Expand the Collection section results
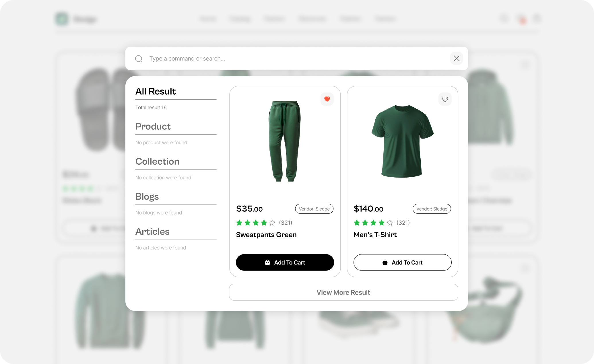This screenshot has width=594, height=364. 157,161
